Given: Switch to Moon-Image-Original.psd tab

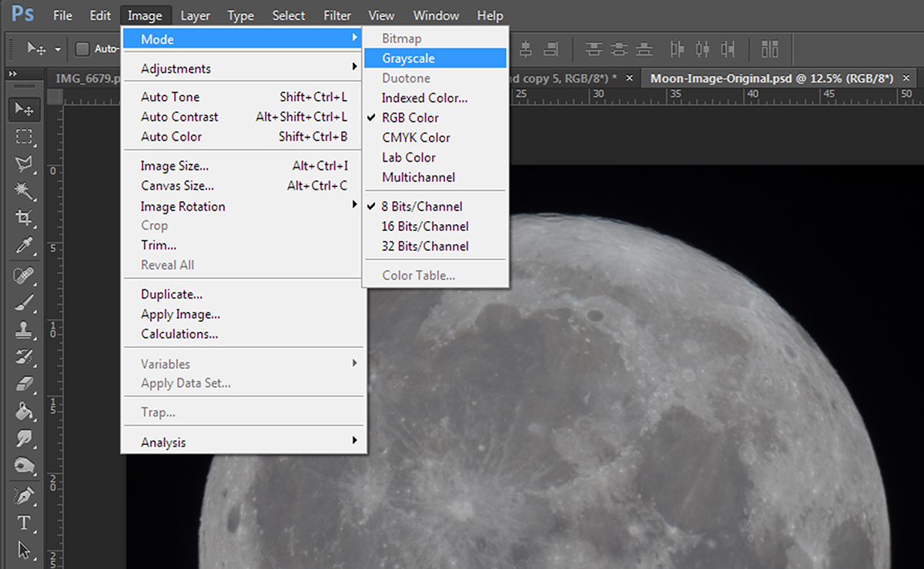Looking at the screenshot, I should (773, 79).
